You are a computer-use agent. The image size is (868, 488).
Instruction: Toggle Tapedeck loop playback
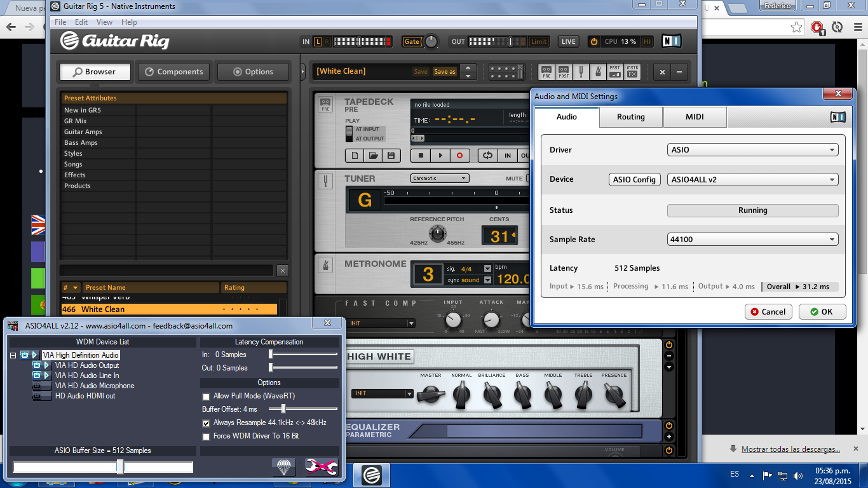coord(487,155)
